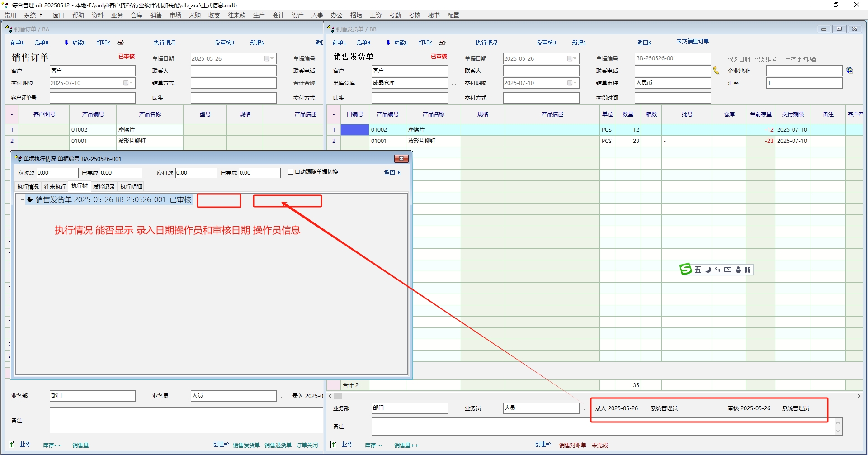Click the 未交销售订单 link
This screenshot has width=868, height=455.
pos(692,41)
